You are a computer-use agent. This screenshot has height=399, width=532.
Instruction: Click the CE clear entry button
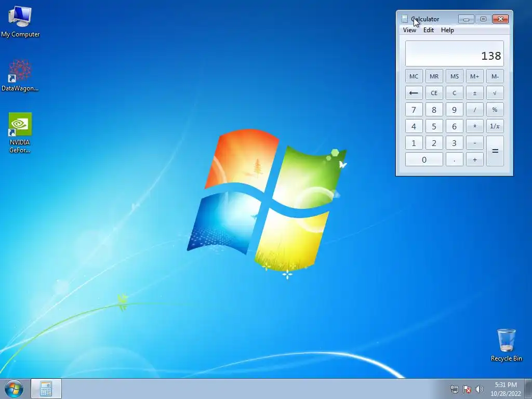[x=434, y=93]
